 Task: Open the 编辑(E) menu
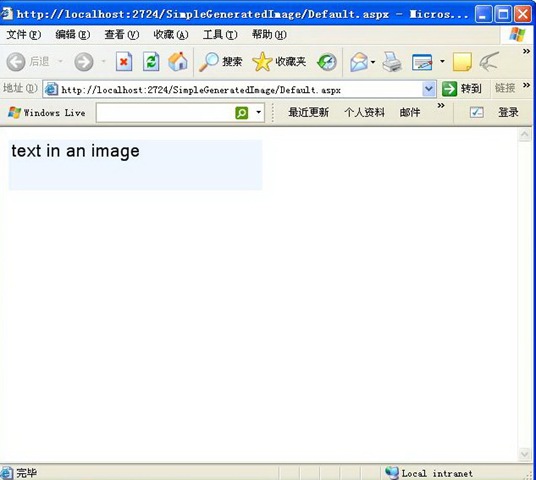(73, 35)
